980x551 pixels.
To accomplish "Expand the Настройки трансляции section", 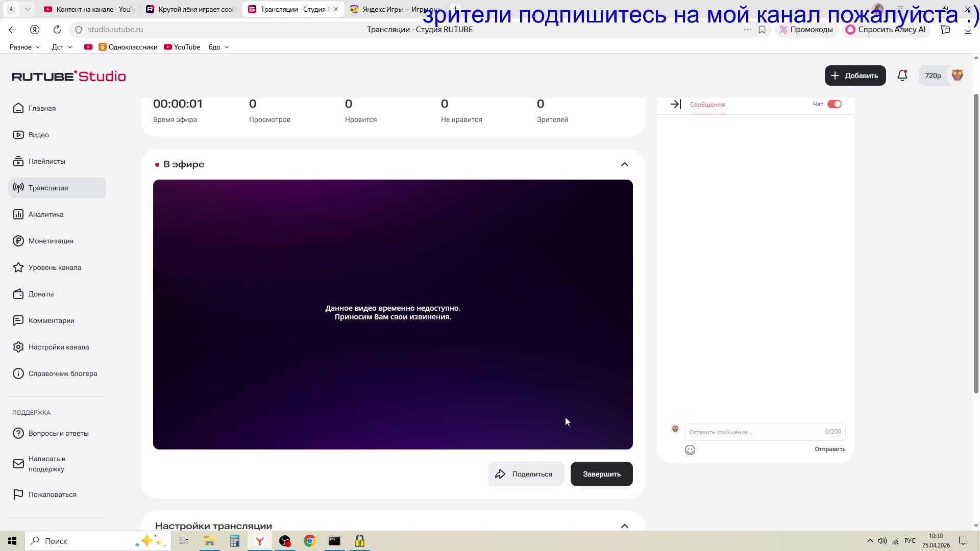I will pyautogui.click(x=624, y=525).
